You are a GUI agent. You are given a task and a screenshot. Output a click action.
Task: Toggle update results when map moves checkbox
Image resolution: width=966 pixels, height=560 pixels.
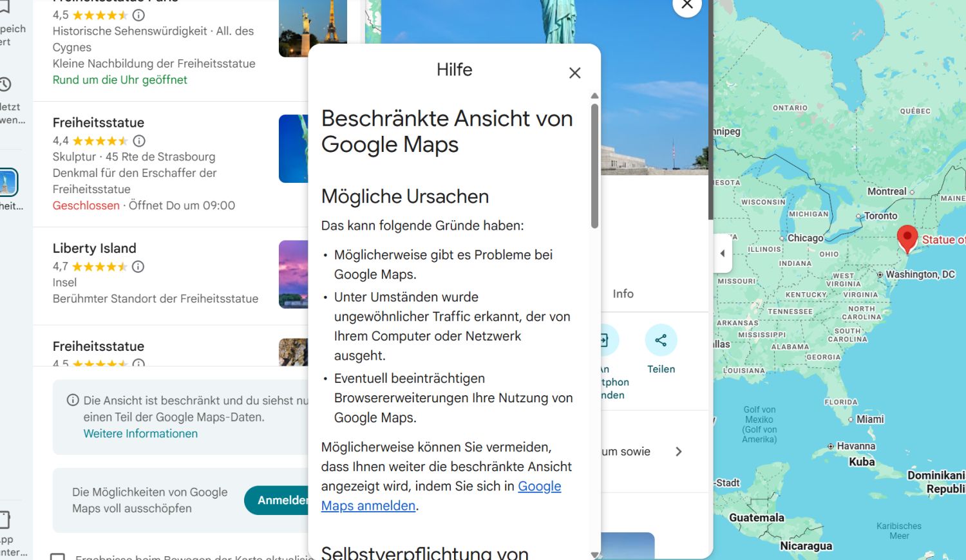pyautogui.click(x=58, y=557)
